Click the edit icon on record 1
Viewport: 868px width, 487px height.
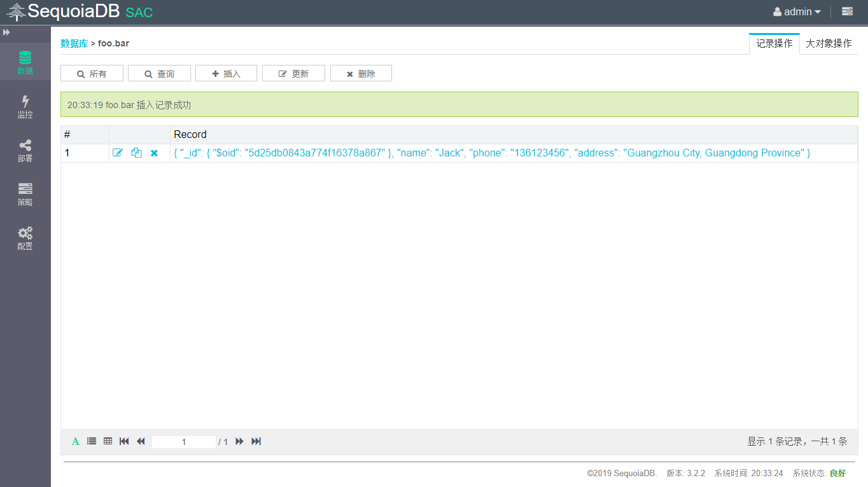[118, 153]
